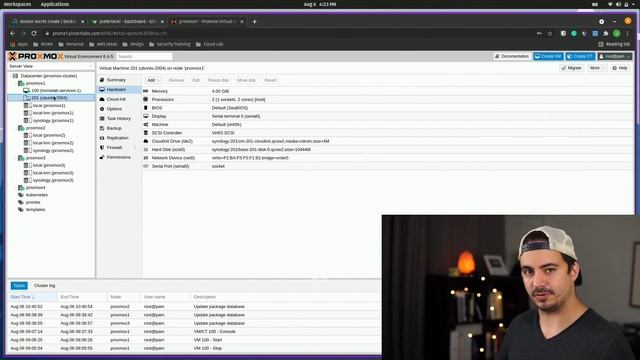Open the Task History tab

point(118,118)
